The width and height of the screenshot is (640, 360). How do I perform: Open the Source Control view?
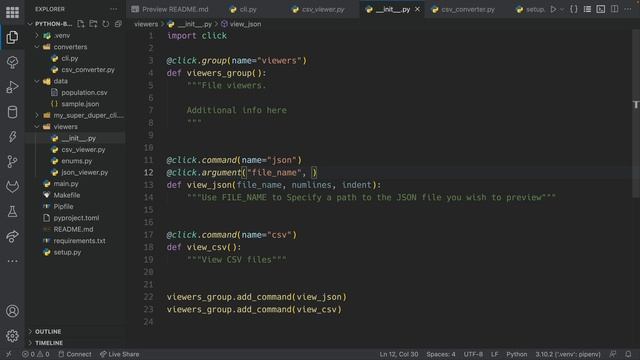click(12, 162)
